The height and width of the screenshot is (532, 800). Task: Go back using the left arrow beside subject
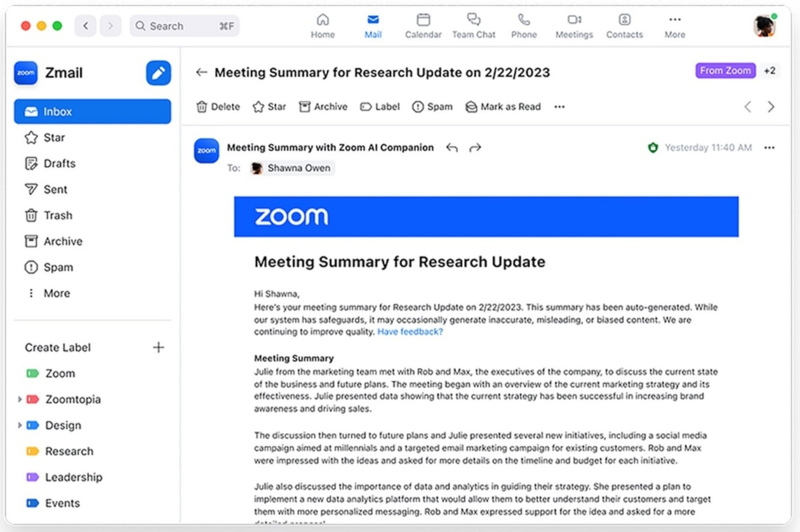coord(202,72)
